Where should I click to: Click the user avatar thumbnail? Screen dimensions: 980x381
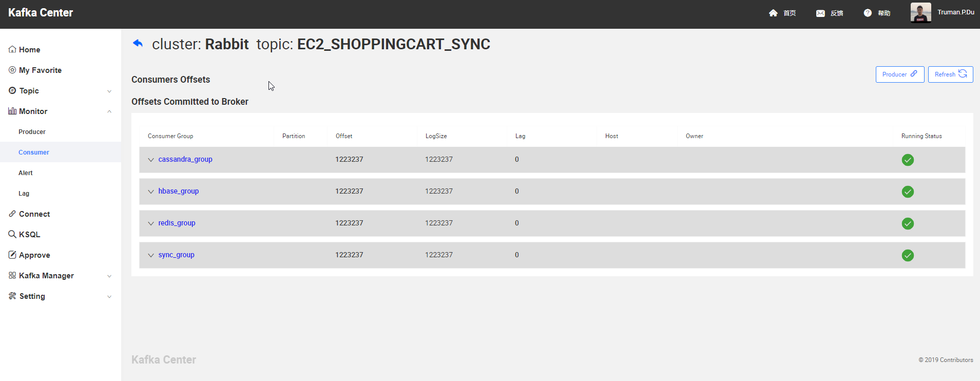click(x=920, y=13)
